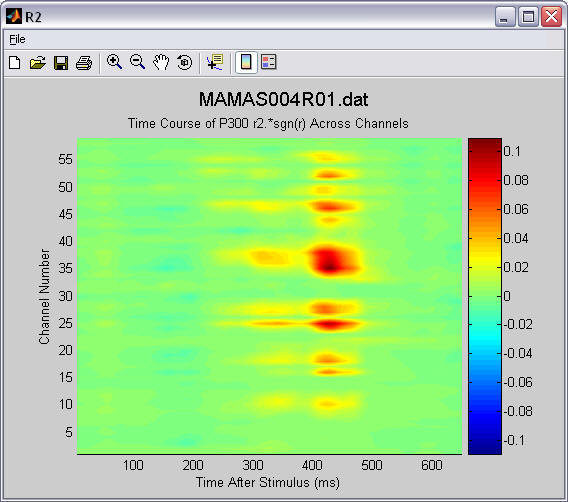568x502 pixels.
Task: Click the plot title MAMAS004R01.dat
Action: (284, 99)
